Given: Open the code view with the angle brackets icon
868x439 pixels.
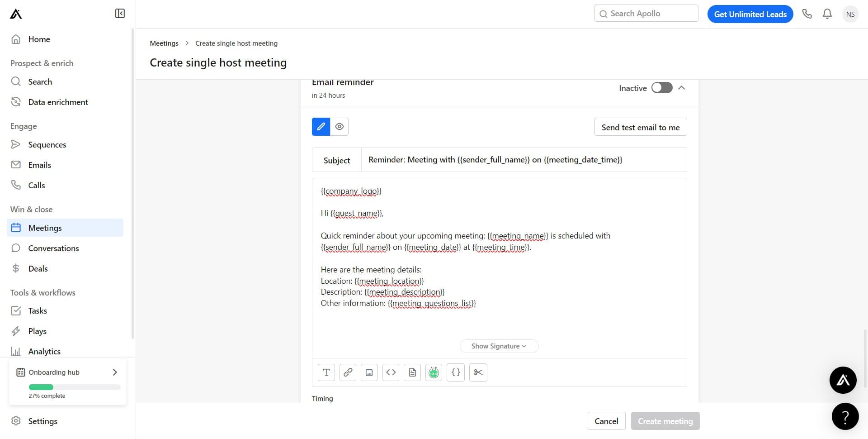Looking at the screenshot, I should pos(391,372).
